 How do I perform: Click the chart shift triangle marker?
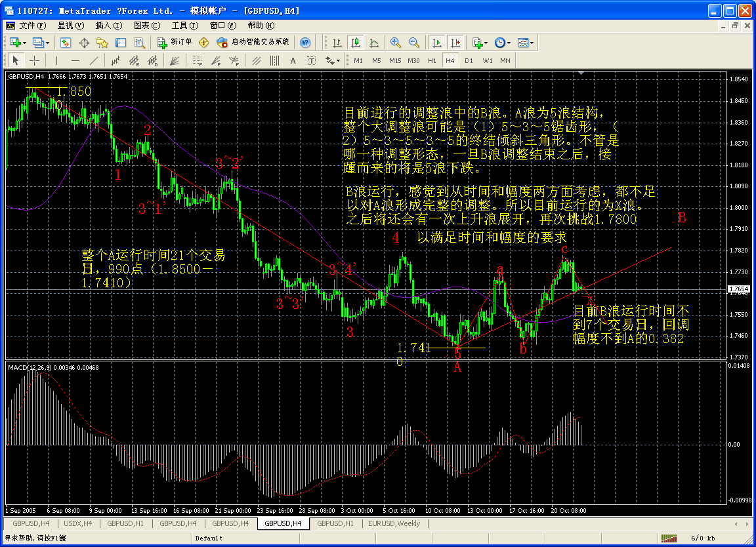[581, 73]
